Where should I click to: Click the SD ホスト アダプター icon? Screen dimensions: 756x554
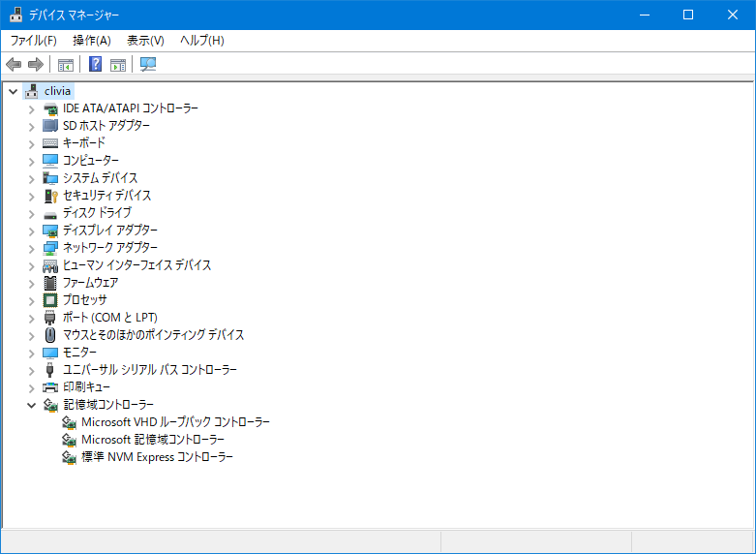coord(50,126)
